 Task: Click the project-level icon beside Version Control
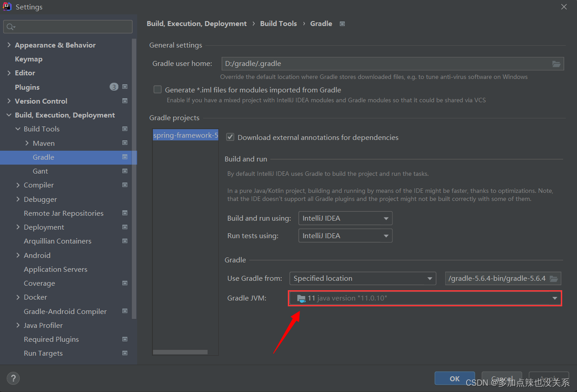click(x=125, y=101)
